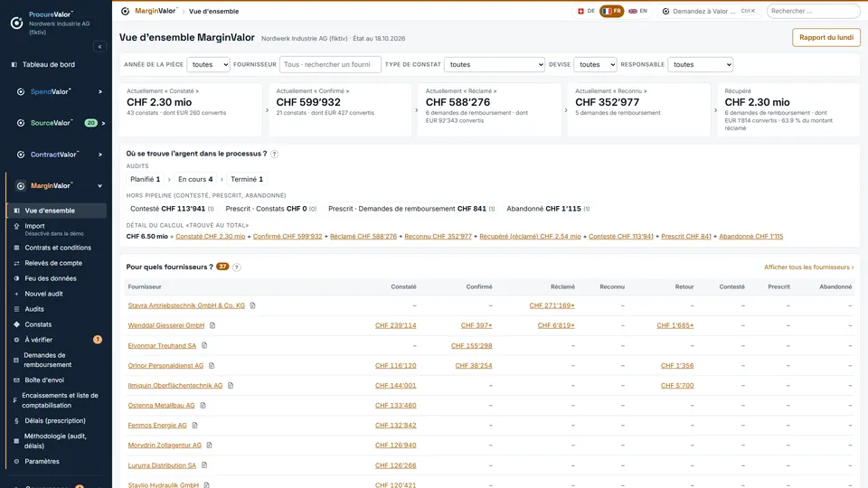868x488 pixels.
Task: Open the Année de la pièce dropdown
Action: (208, 65)
